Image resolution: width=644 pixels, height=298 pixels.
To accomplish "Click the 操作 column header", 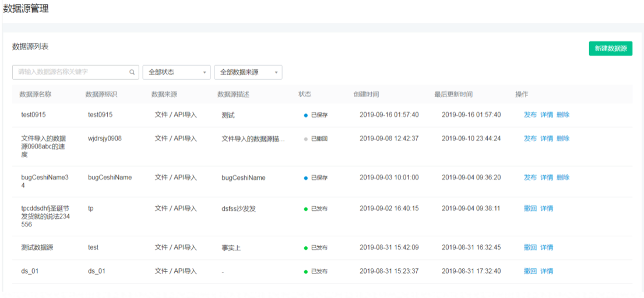I will point(522,94).
